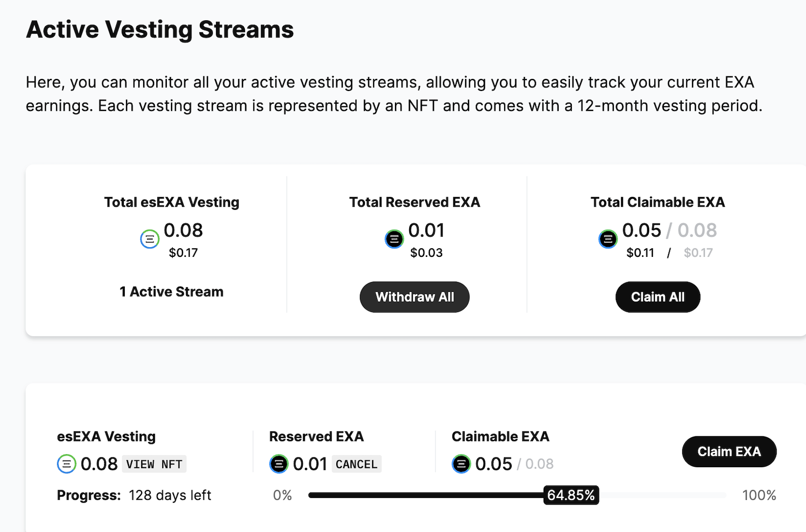Click the 0% label at the progress bar start
The width and height of the screenshot is (806, 532).
click(283, 495)
